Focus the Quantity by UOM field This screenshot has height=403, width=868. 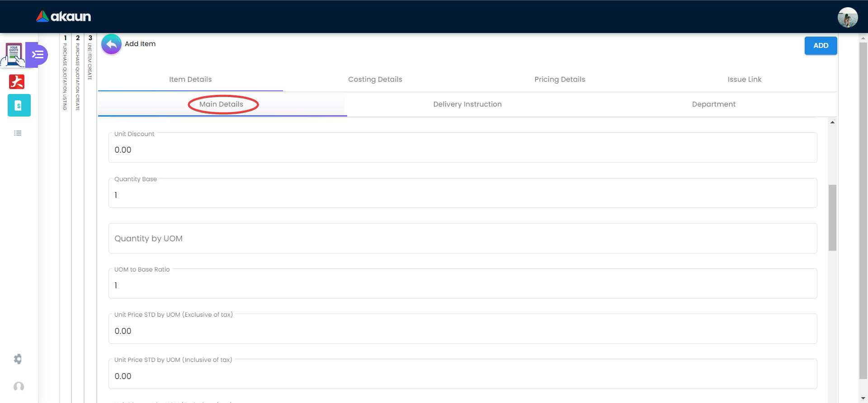(462, 239)
